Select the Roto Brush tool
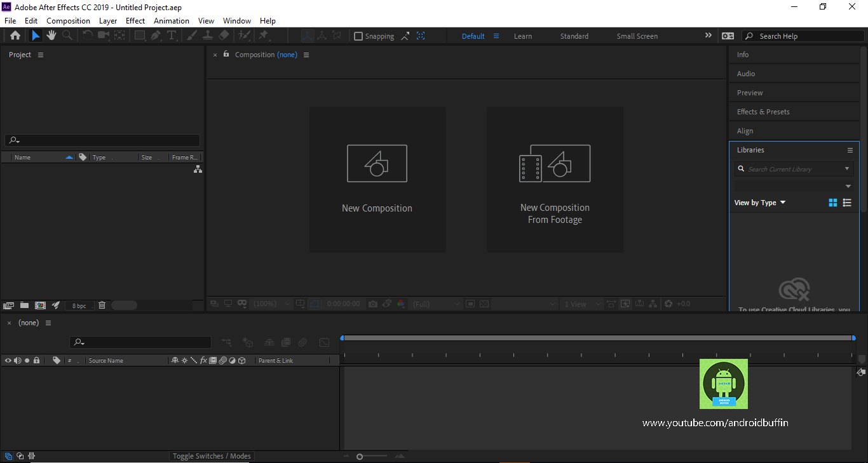 (x=244, y=36)
